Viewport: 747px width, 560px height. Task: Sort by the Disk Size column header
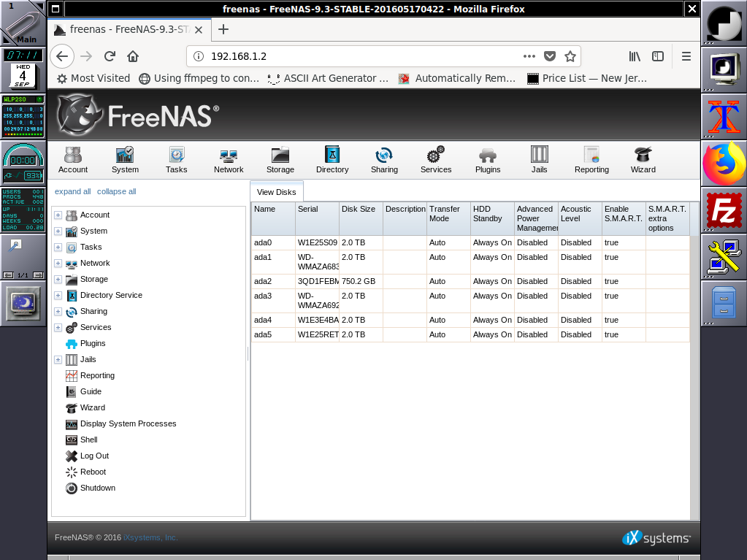[x=361, y=218]
